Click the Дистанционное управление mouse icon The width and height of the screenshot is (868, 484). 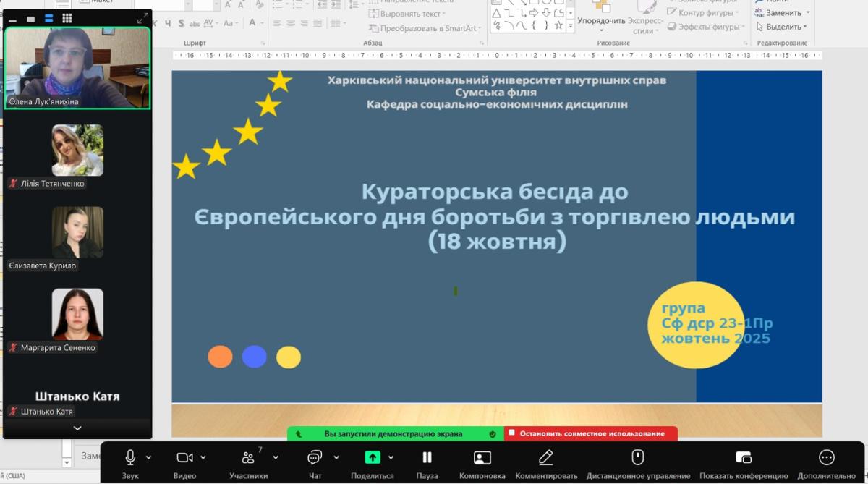coord(638,457)
